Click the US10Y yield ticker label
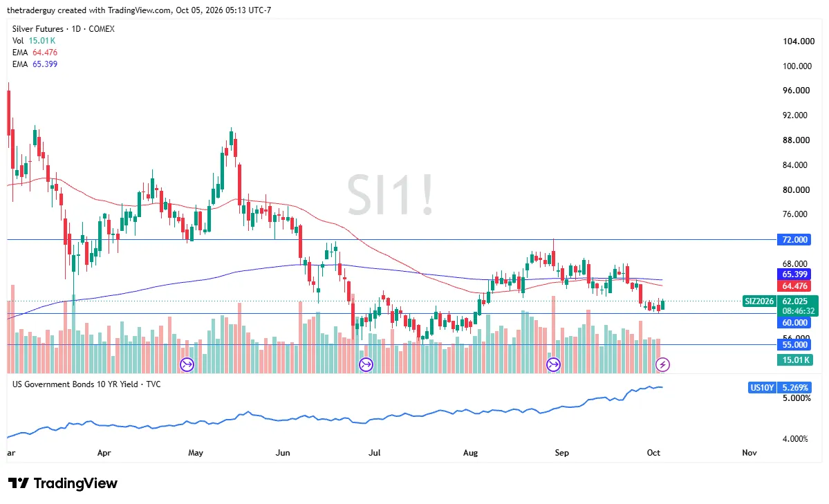 point(762,388)
